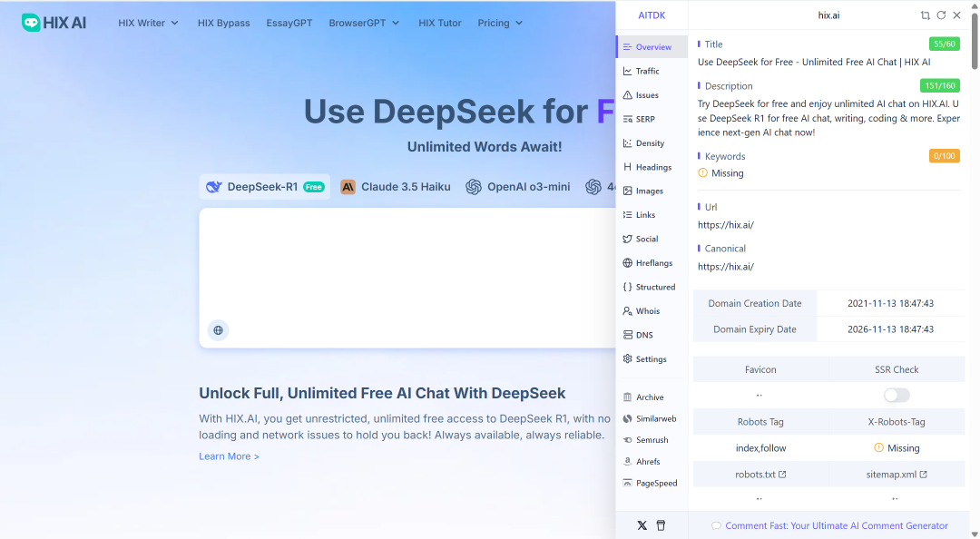
Task: Open HIX Tutor from the nav bar
Action: pyautogui.click(x=440, y=23)
